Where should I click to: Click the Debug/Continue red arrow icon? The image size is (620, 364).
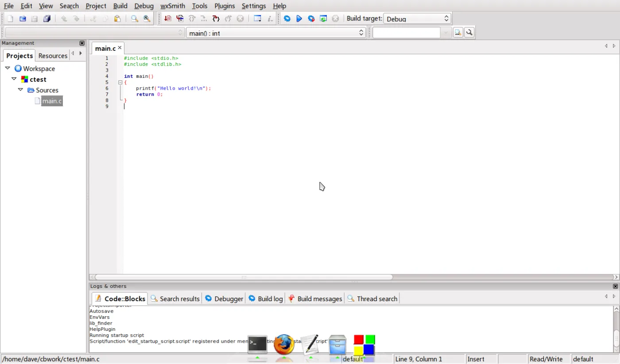[168, 19]
